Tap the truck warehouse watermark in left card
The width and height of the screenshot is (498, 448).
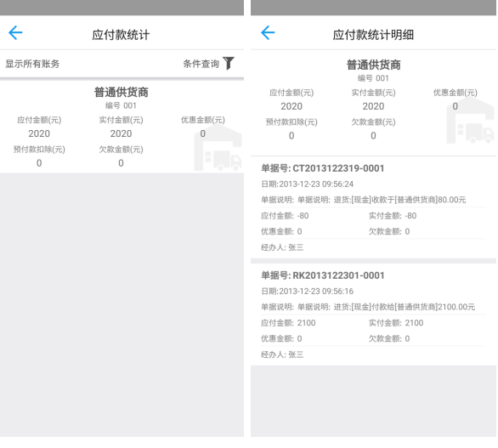[x=218, y=148]
